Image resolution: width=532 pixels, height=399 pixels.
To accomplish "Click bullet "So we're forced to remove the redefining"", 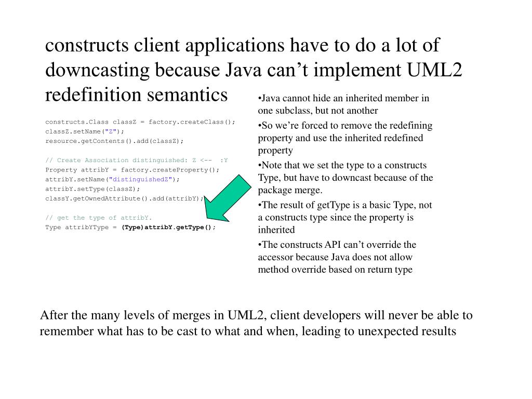I will tap(345, 126).
